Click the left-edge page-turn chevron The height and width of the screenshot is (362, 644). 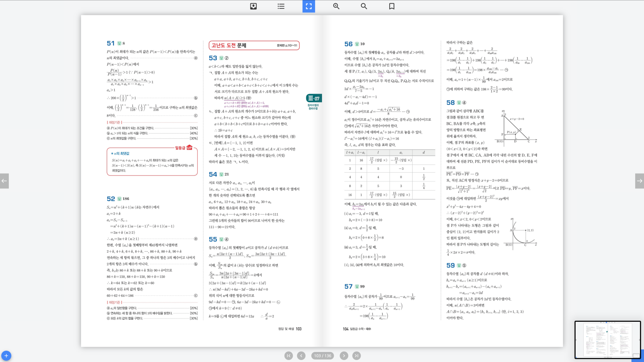tap(4, 181)
